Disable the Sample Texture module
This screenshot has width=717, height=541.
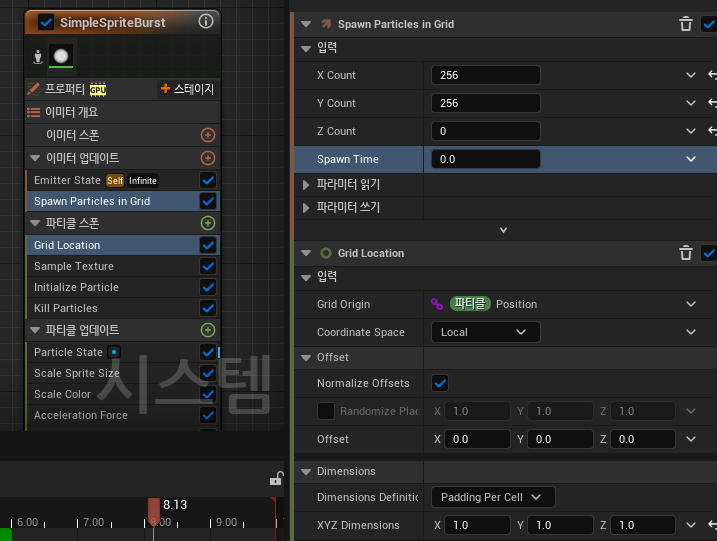[x=208, y=266]
